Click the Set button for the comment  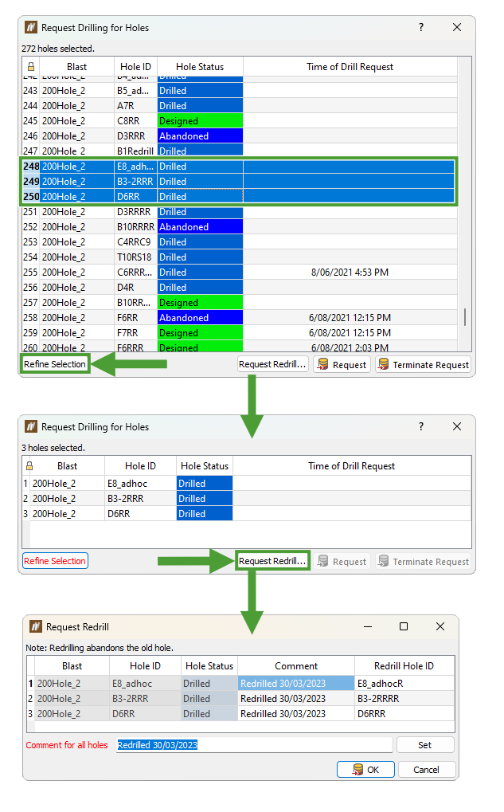[425, 745]
